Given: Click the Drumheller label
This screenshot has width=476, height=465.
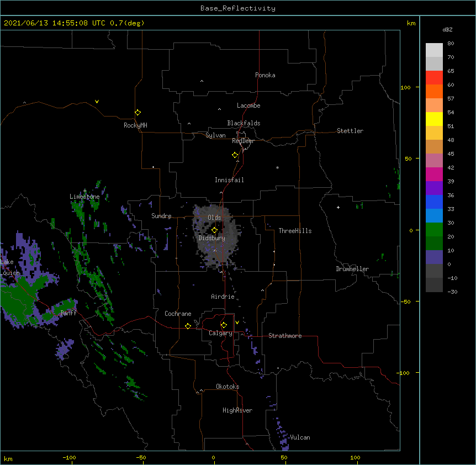Looking at the screenshot, I should click(352, 269).
